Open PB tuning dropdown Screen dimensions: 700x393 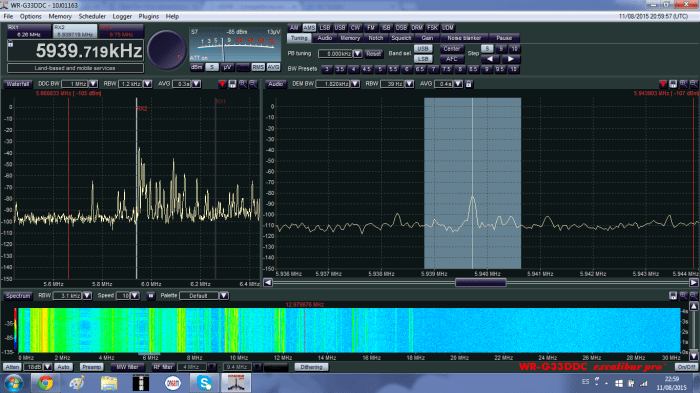358,54
